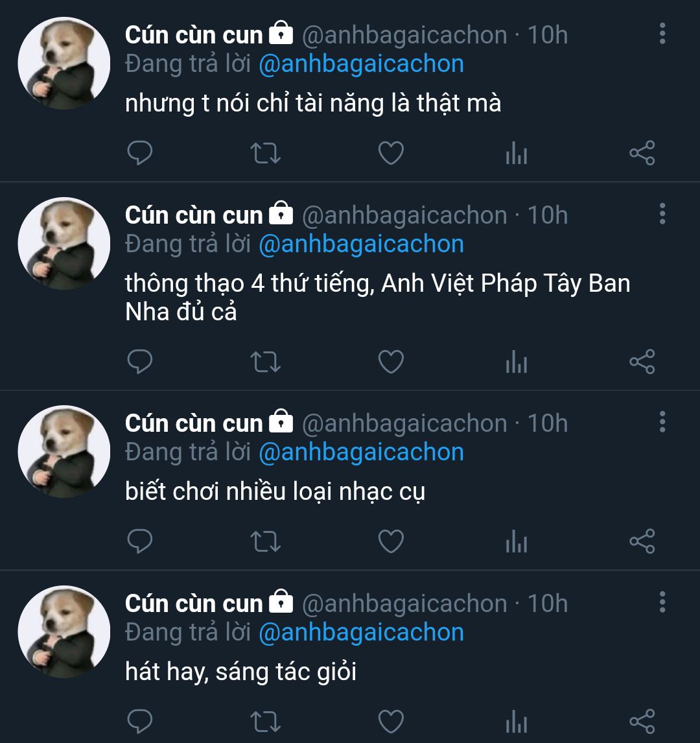Share the "hát hay, sáng tác giỏi" tweet

(x=642, y=722)
